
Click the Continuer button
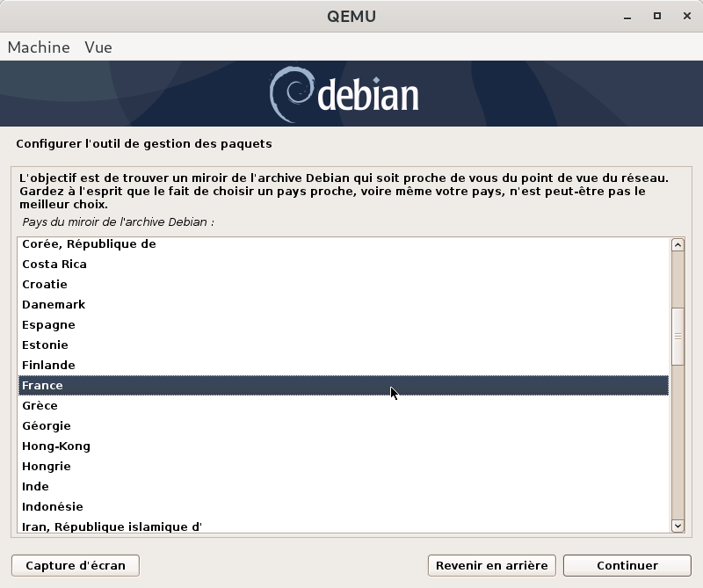point(627,565)
